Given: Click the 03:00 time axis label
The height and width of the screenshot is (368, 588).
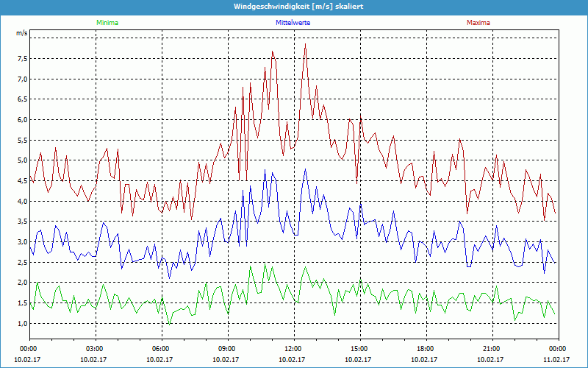Looking at the screenshot, I should pos(95,349).
